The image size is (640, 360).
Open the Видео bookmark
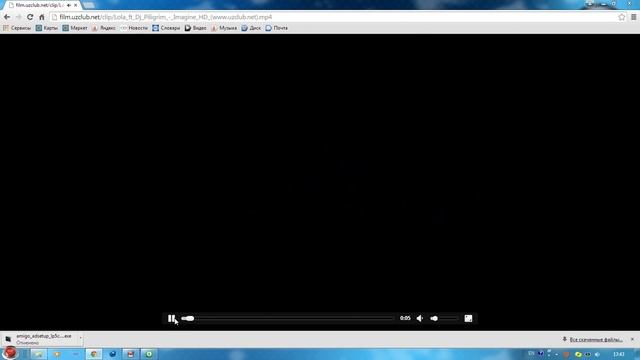tap(196, 28)
